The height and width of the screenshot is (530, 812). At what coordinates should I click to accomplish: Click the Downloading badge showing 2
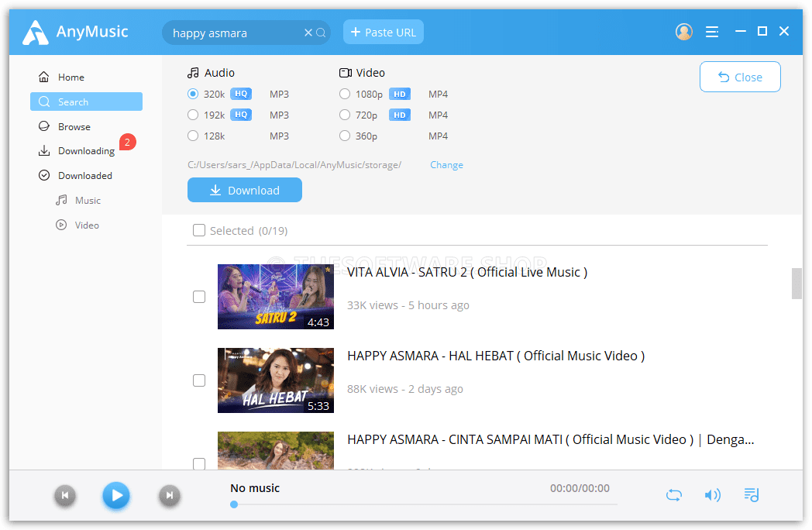coord(127,142)
